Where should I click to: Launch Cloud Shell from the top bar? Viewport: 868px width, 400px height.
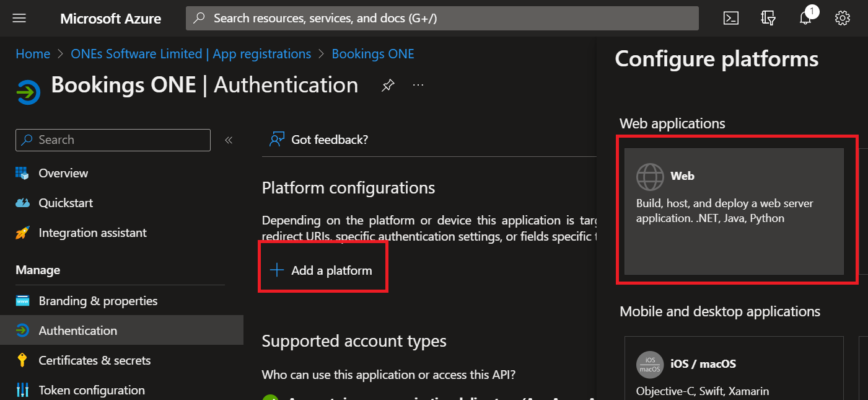[x=731, y=18]
